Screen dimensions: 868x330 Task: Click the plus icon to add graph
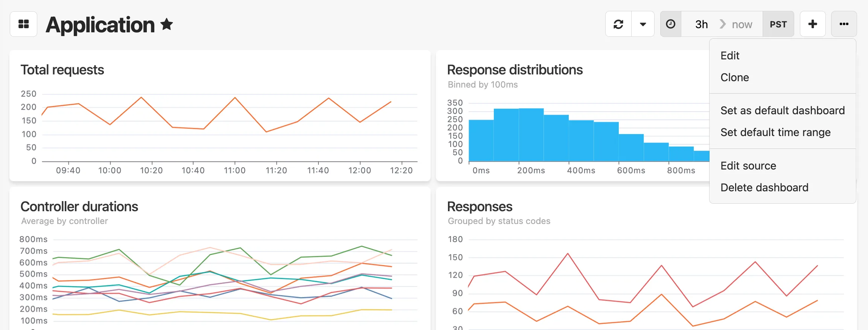pos(812,24)
